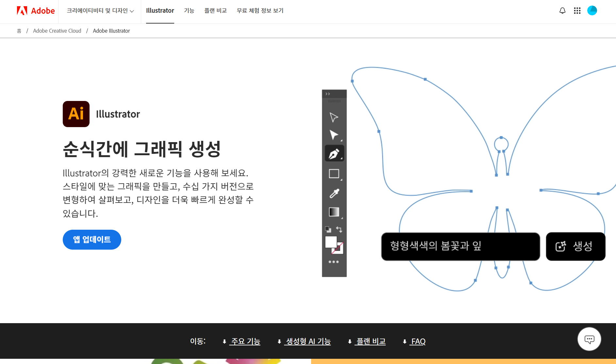The width and height of the screenshot is (616, 364).
Task: Click the Illustrator product name text
Action: pos(118,114)
